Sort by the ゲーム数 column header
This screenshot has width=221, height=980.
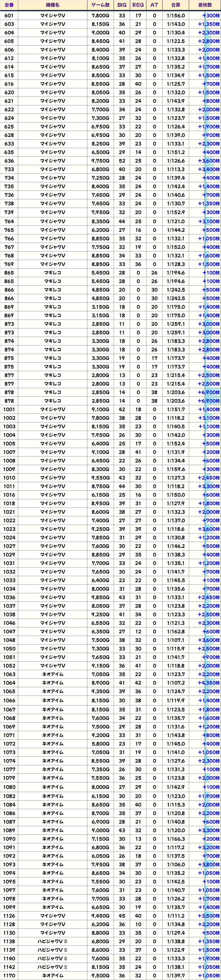[x=101, y=5]
